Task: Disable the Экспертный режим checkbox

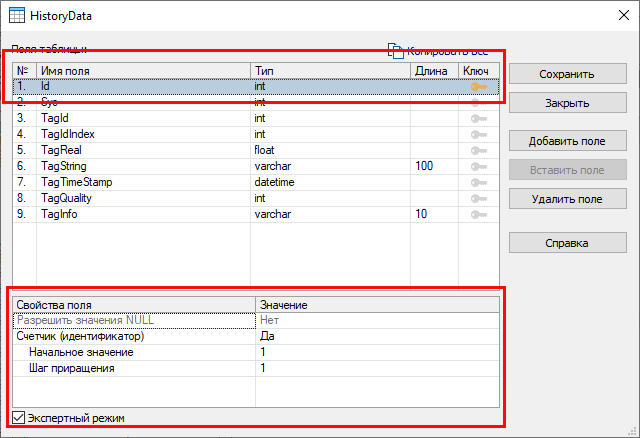Action: [x=18, y=418]
